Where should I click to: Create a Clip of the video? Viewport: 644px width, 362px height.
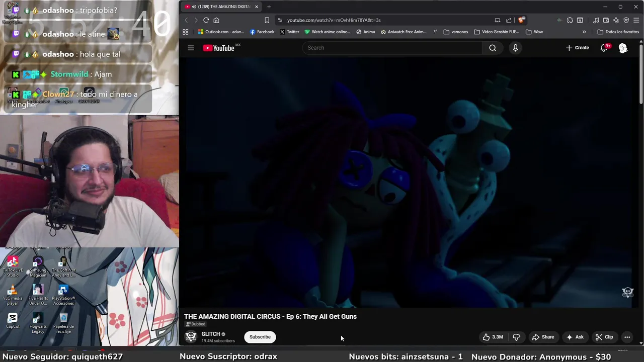604,337
